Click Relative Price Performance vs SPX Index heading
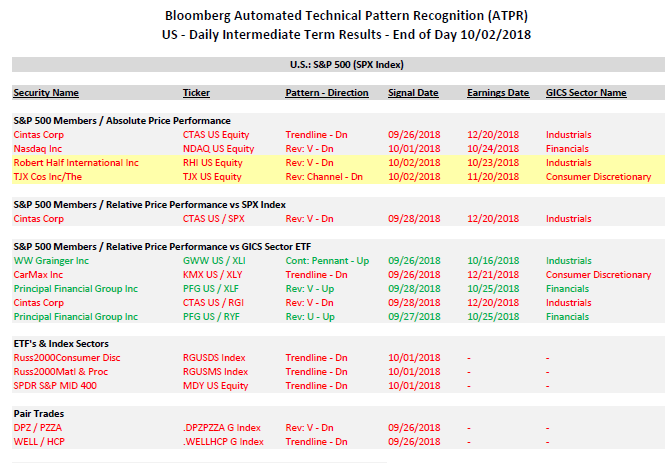The image size is (665, 463). [x=149, y=205]
